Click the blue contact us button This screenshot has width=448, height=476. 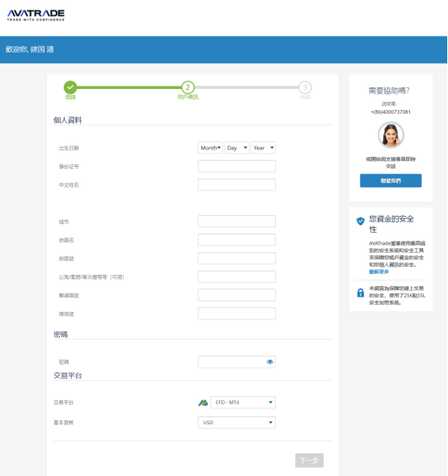tap(391, 181)
